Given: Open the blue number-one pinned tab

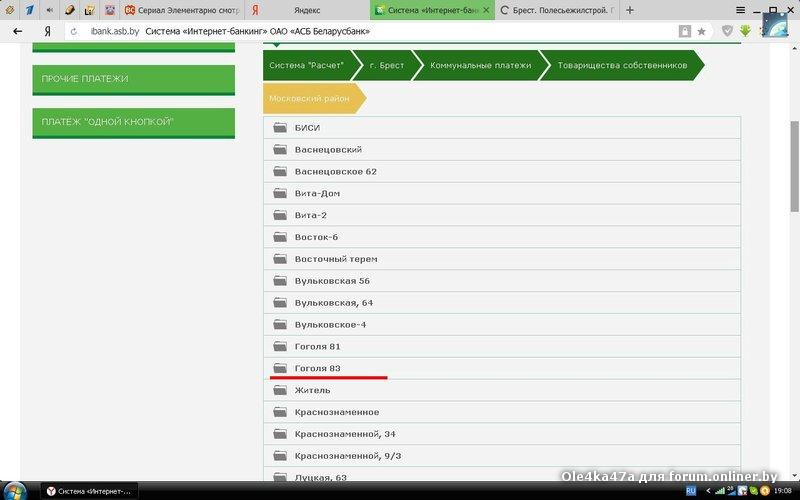Looking at the screenshot, I should (30, 10).
